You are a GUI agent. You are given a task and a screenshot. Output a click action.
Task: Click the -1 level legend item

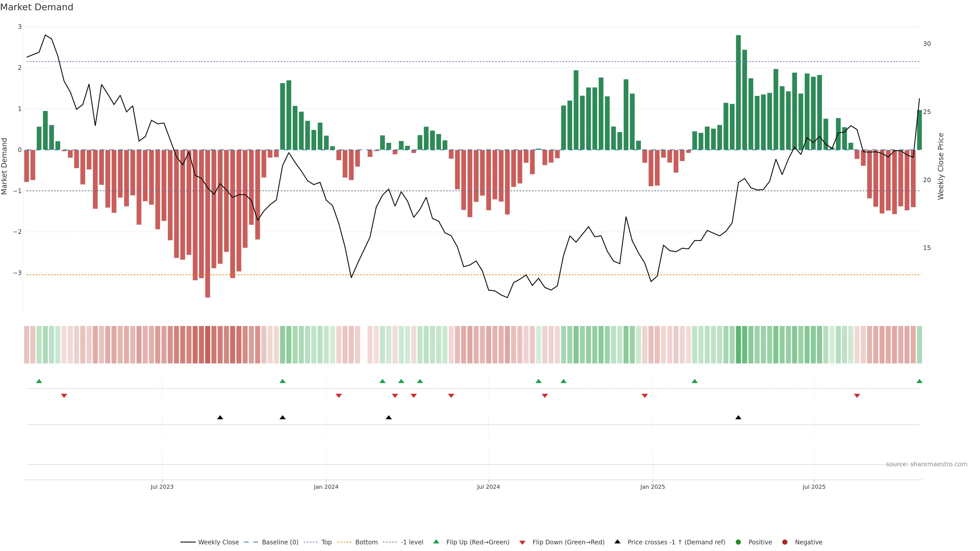(412, 542)
